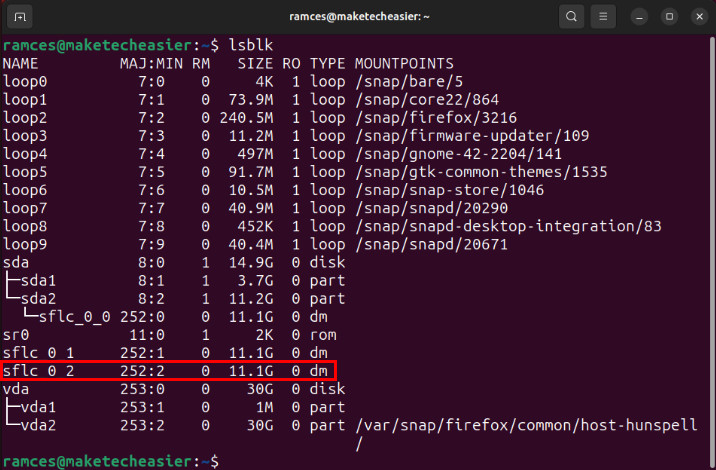
Task: Open a new terminal tab
Action: coord(20,17)
